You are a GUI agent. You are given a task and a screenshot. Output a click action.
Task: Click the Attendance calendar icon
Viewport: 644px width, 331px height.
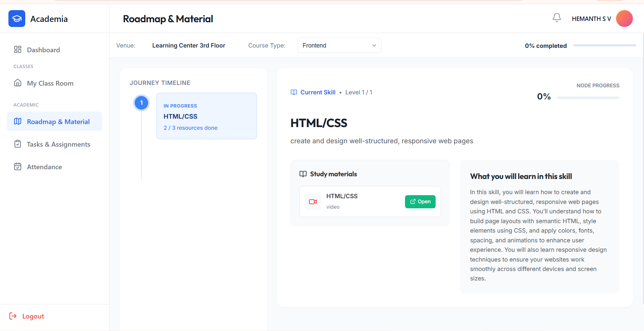click(x=18, y=167)
